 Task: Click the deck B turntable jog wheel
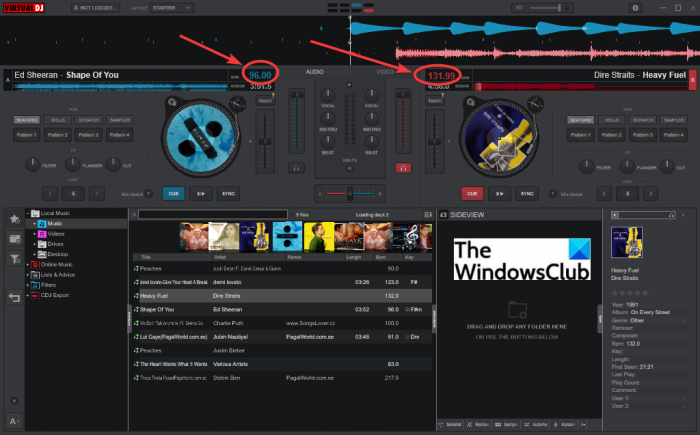coord(499,137)
